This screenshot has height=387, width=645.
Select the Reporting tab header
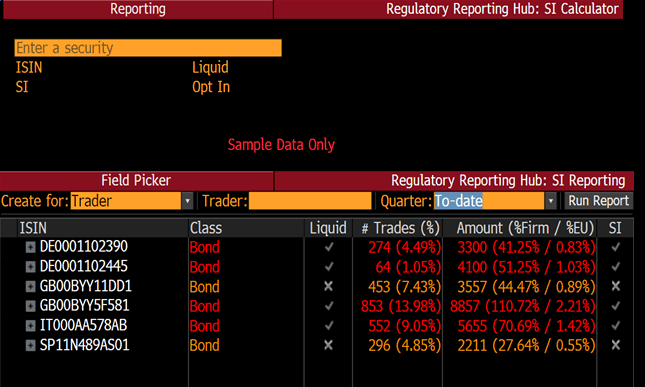tap(138, 9)
